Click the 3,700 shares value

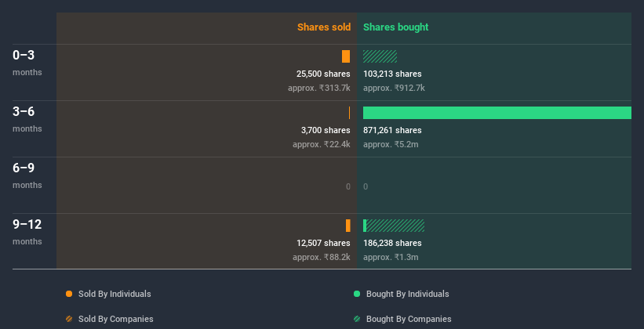point(326,131)
